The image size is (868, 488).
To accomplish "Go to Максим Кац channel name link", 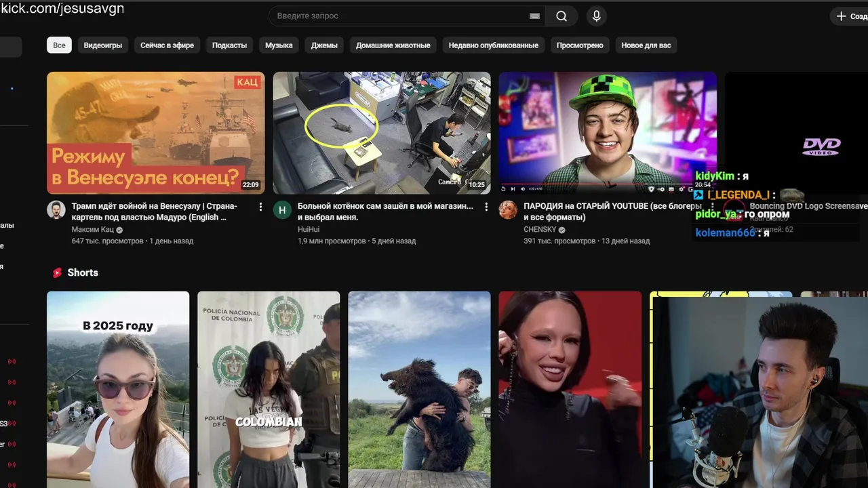I will coord(92,230).
